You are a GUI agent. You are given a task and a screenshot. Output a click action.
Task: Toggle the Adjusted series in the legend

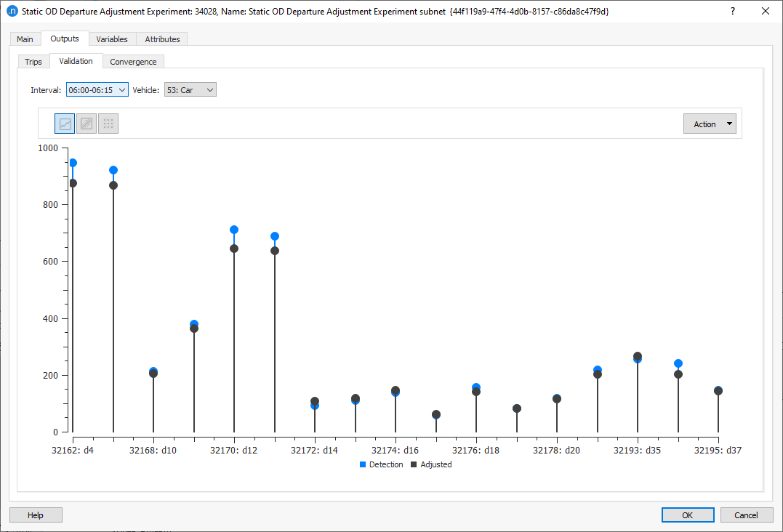[431, 464]
